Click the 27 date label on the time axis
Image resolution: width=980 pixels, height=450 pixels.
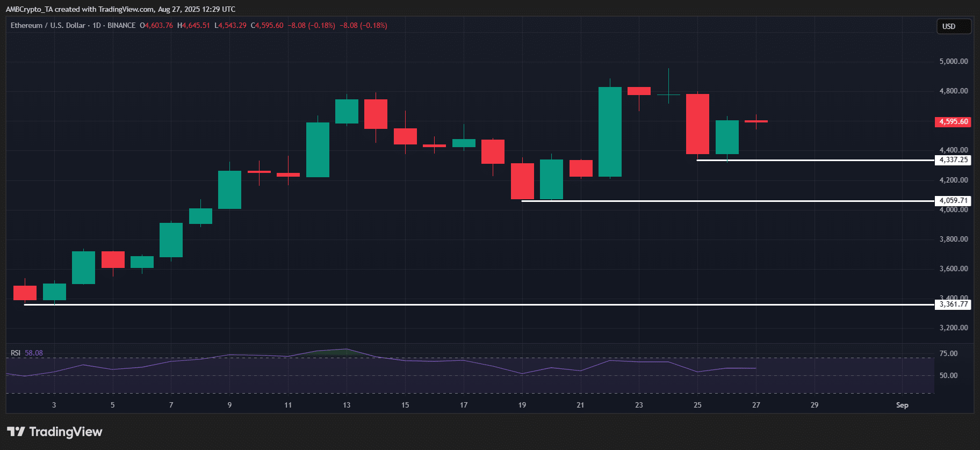(756, 405)
